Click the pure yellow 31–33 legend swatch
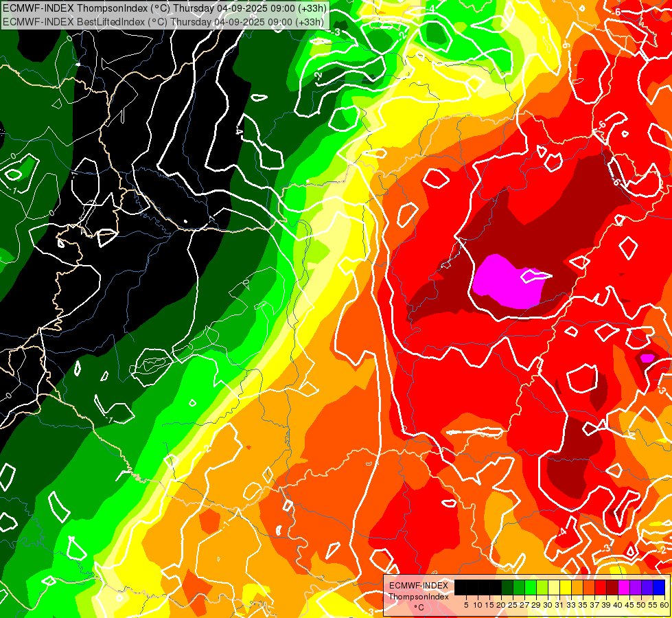The width and height of the screenshot is (672, 618). (x=566, y=587)
